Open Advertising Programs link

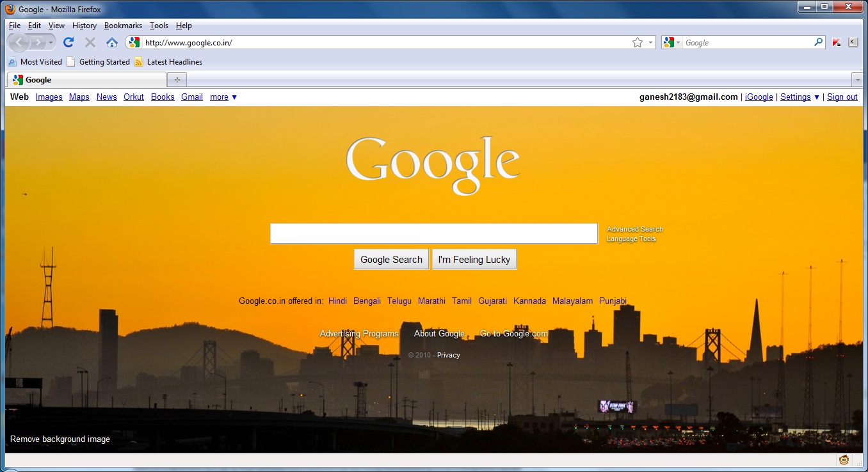point(359,333)
